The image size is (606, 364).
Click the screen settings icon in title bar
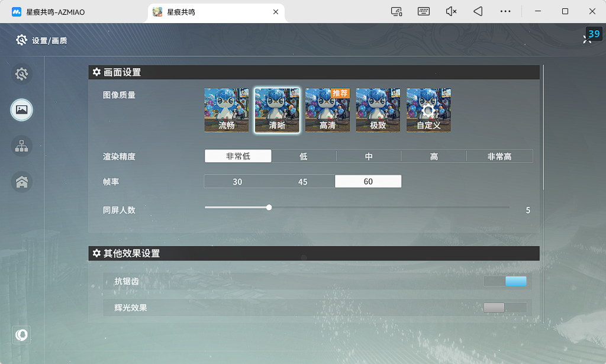coord(397,12)
